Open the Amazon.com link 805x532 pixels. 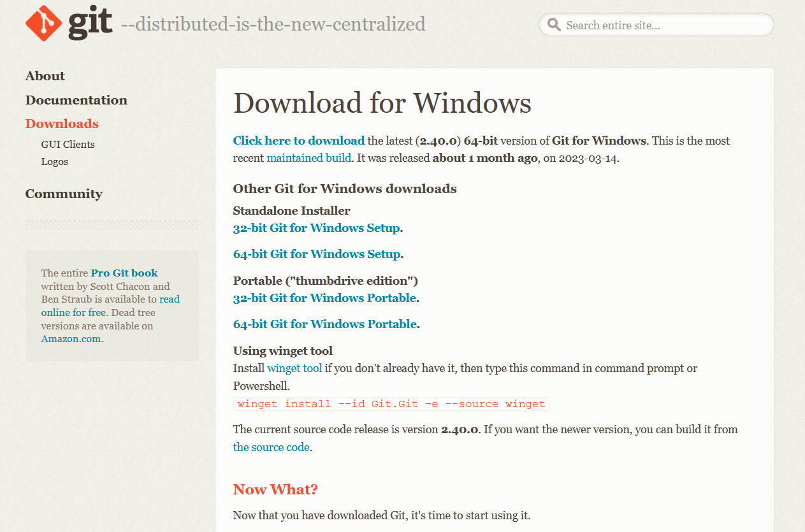click(70, 338)
